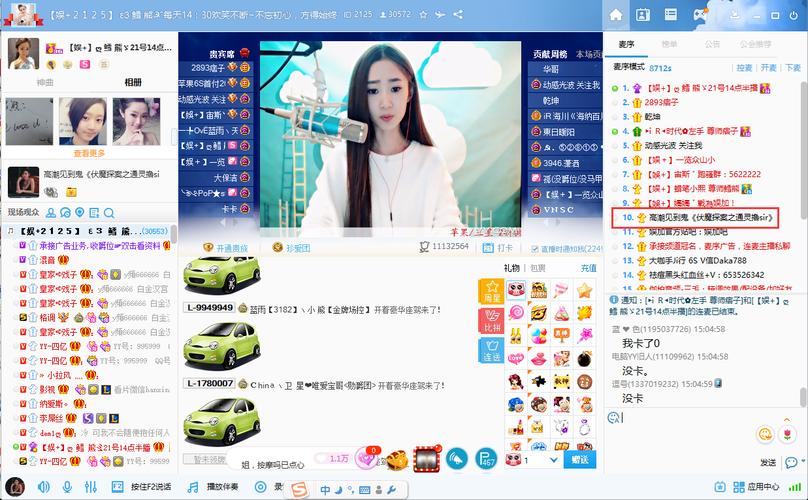
Task: Switch to the 公会推荐 tab
Action: coord(756,44)
